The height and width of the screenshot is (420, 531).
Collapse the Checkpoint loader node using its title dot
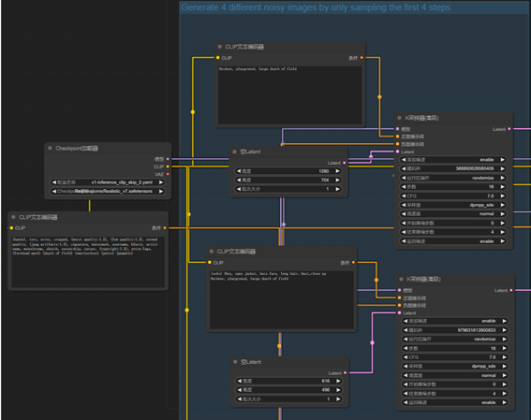point(50,148)
